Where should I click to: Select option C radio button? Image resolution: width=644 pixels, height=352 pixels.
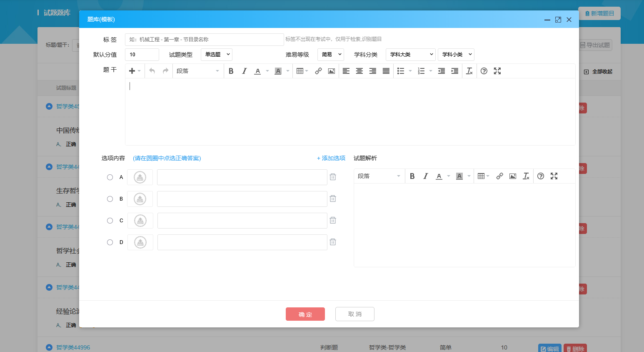click(110, 221)
